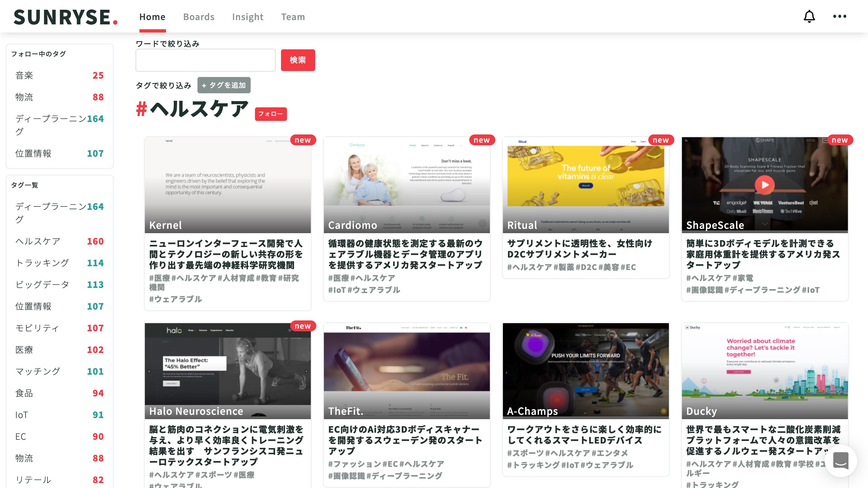Open the A-Champs card thumbnail
Screen dimensions: 868x488
(586, 371)
